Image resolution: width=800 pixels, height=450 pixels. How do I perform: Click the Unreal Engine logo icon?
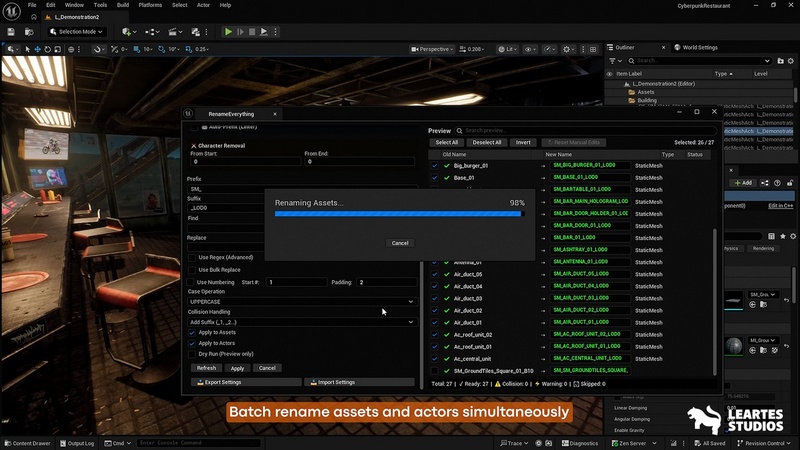click(x=12, y=11)
